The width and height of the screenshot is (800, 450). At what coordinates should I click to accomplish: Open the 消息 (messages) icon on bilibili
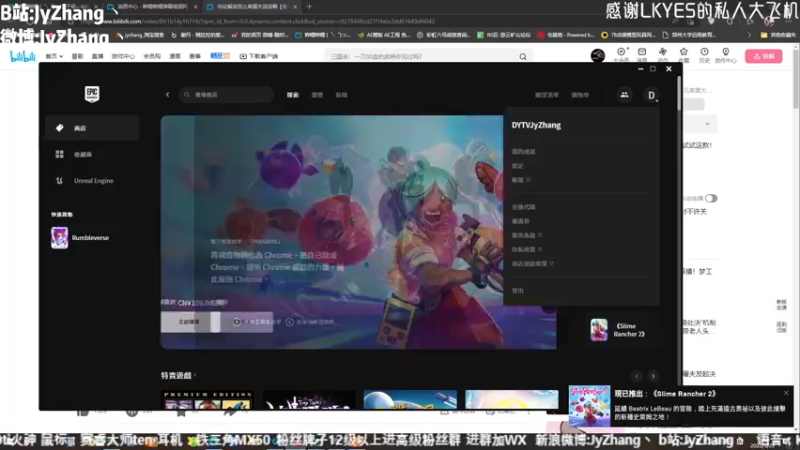[x=642, y=55]
